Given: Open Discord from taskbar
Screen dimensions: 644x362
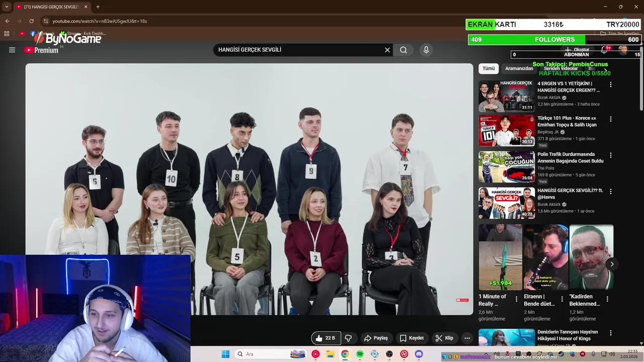Looking at the screenshot, I should click(x=419, y=354).
